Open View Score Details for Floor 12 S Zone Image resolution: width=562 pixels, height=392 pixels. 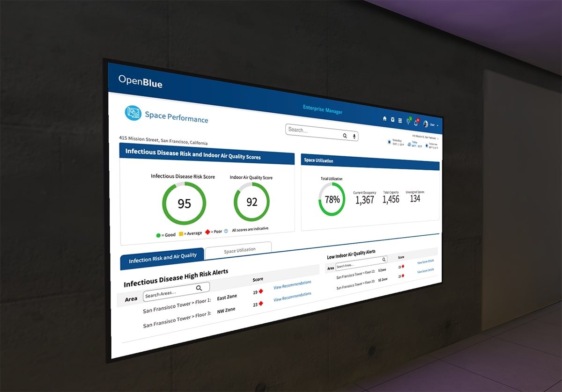425,262
